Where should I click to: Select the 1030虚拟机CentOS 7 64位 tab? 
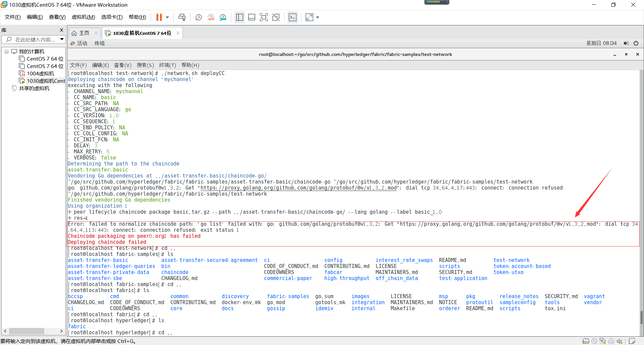coord(142,33)
